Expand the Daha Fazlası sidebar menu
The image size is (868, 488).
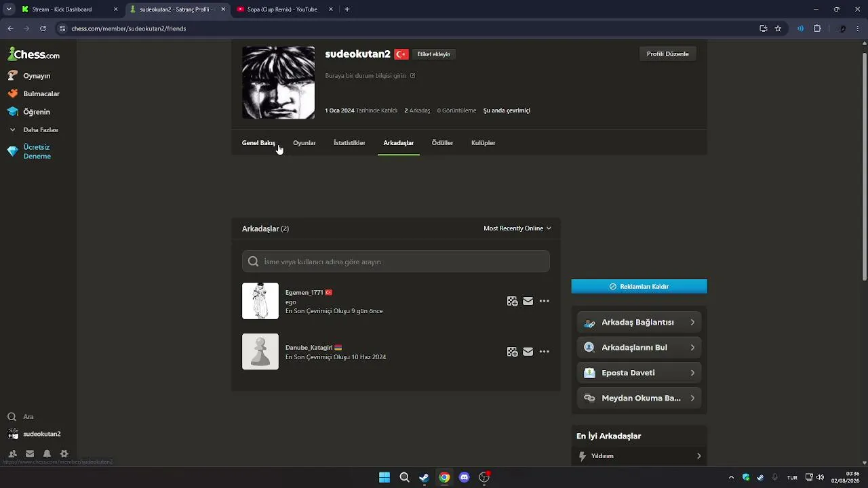[x=41, y=129]
